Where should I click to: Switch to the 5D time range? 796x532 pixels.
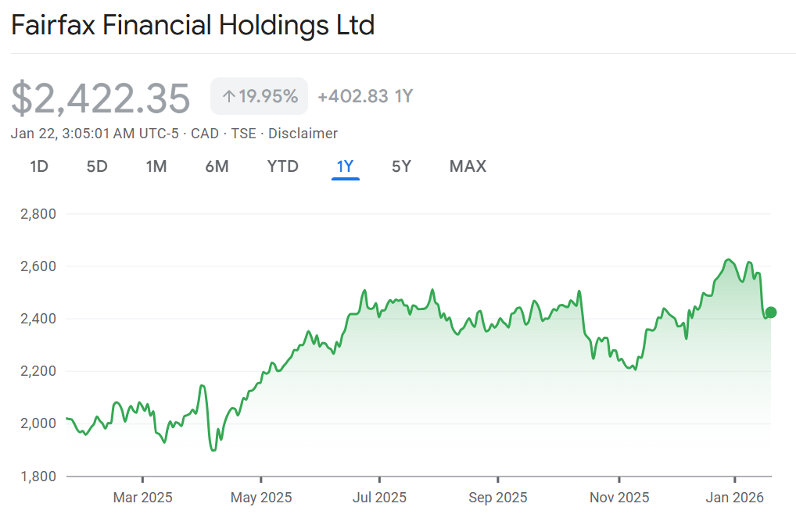97,166
